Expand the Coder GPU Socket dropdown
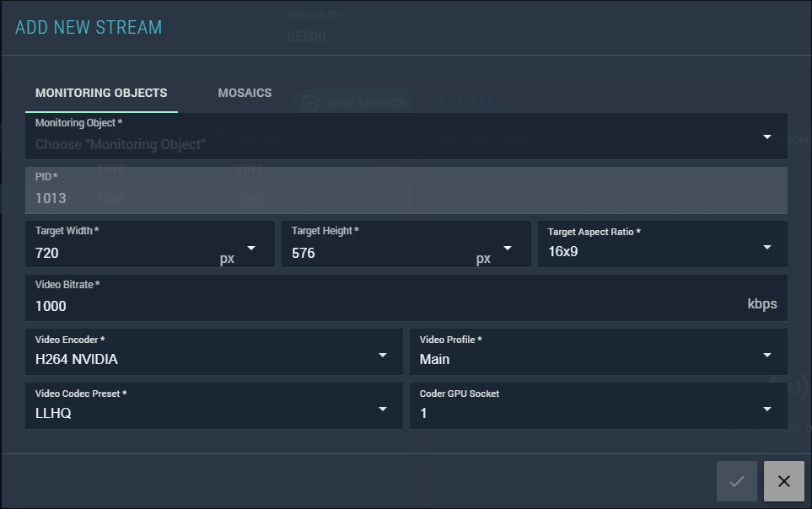 (x=766, y=410)
